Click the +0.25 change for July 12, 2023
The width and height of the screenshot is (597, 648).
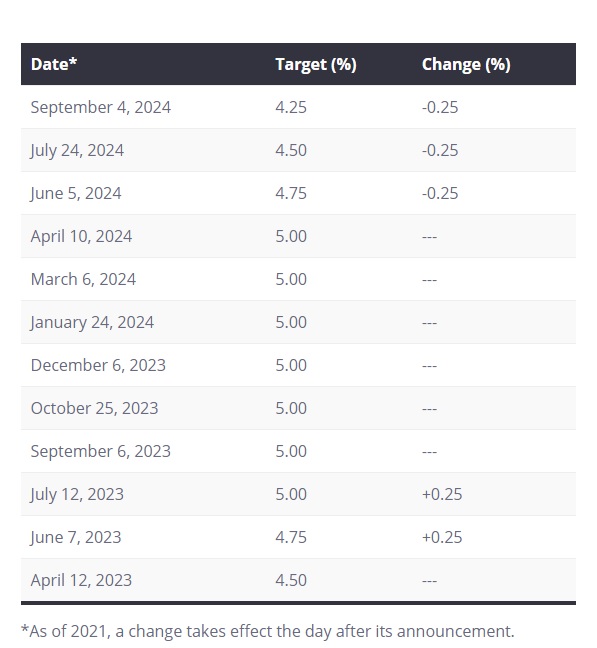442,494
